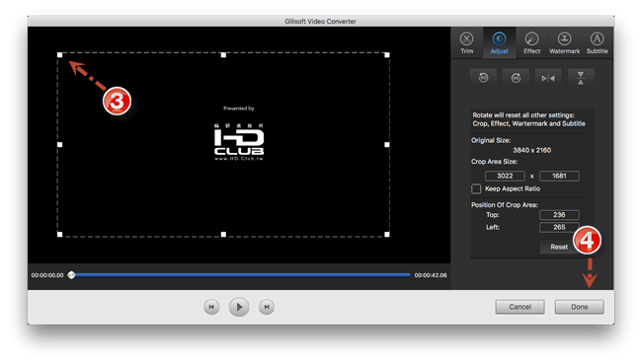Click the blue playback timeline slider

pyautogui.click(x=241, y=275)
